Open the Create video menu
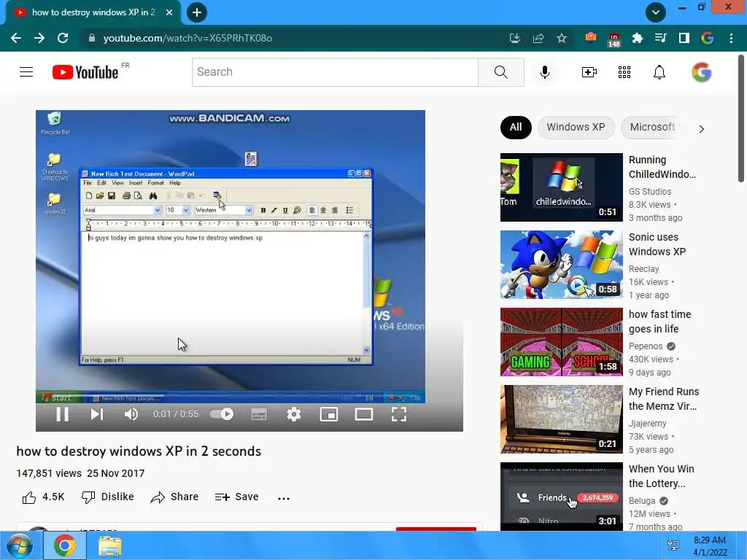 click(x=589, y=72)
